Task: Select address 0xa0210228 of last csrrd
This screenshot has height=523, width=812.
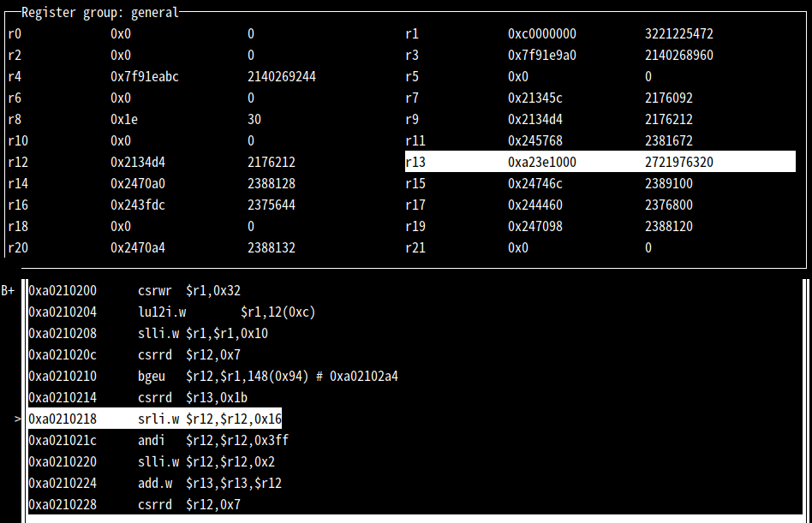Action: pyautogui.click(x=63, y=505)
